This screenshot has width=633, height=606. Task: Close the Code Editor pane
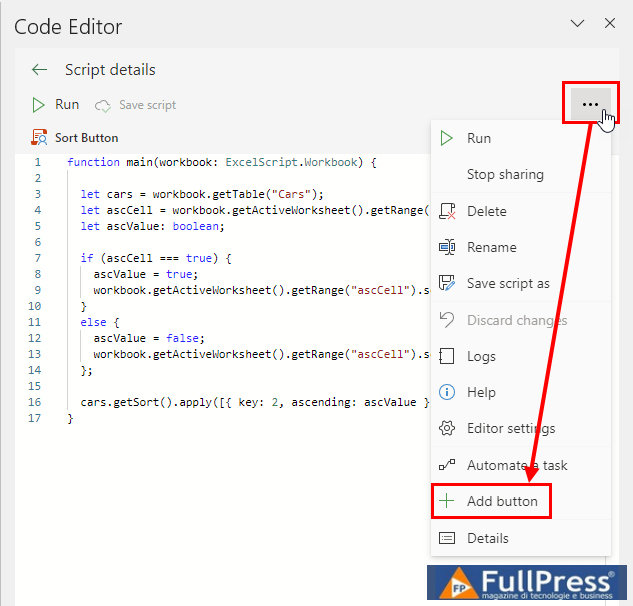pyautogui.click(x=610, y=23)
